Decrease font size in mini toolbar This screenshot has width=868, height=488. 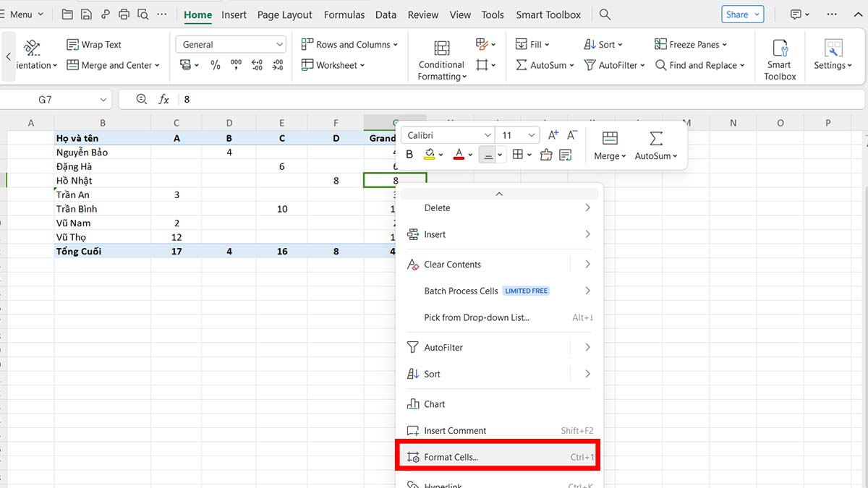click(x=571, y=135)
